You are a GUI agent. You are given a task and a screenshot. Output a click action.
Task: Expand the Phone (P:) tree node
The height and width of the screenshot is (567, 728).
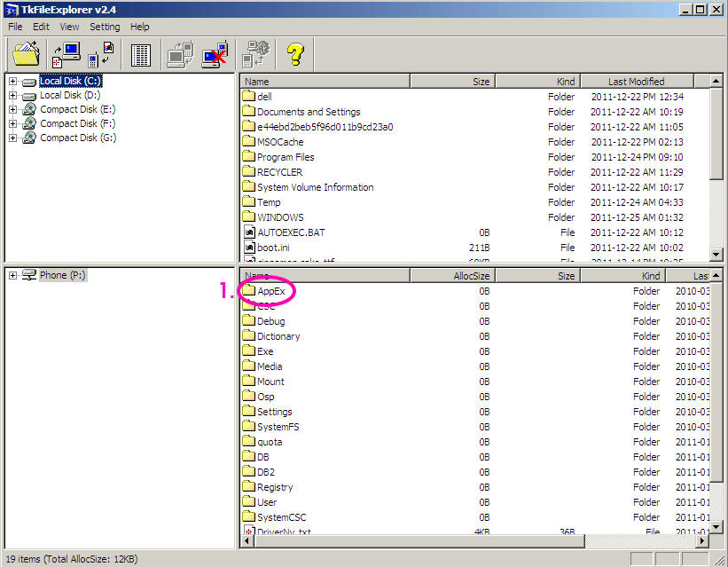click(12, 276)
